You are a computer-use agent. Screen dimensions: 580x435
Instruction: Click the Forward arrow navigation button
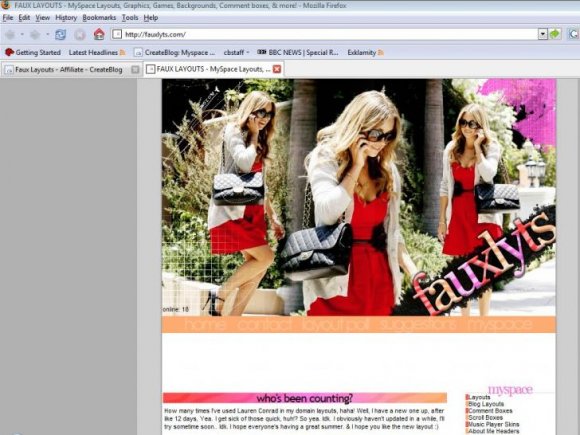tap(35, 35)
